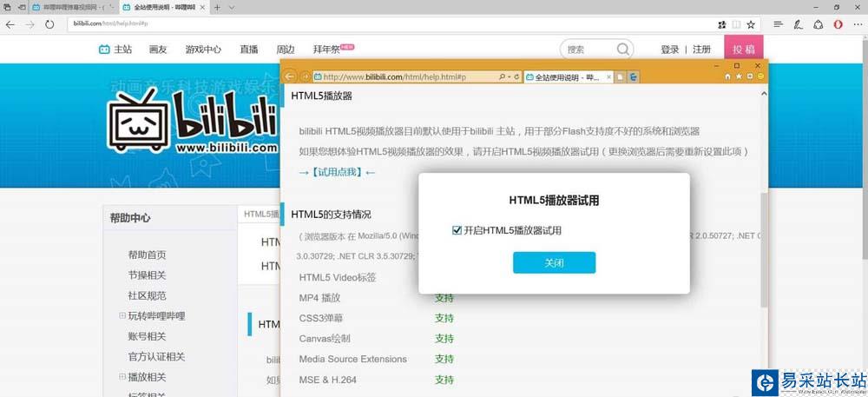
Task: Open the IE tools gear icon
Action: (x=750, y=76)
